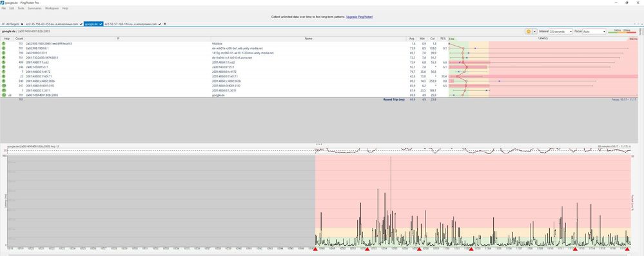The image size is (644, 256).
Task: Click the timeline graph bars icon on hop 12
Action: pyautogui.click(x=10, y=95)
